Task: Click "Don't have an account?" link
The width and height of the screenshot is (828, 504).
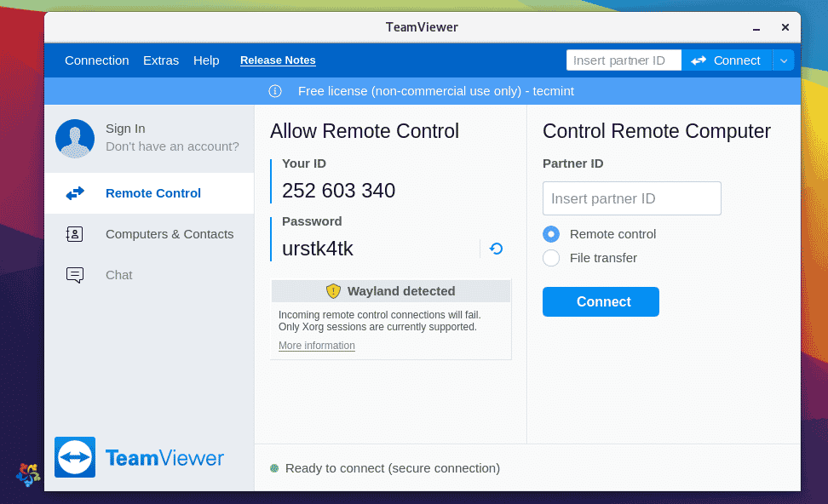Action: tap(172, 146)
